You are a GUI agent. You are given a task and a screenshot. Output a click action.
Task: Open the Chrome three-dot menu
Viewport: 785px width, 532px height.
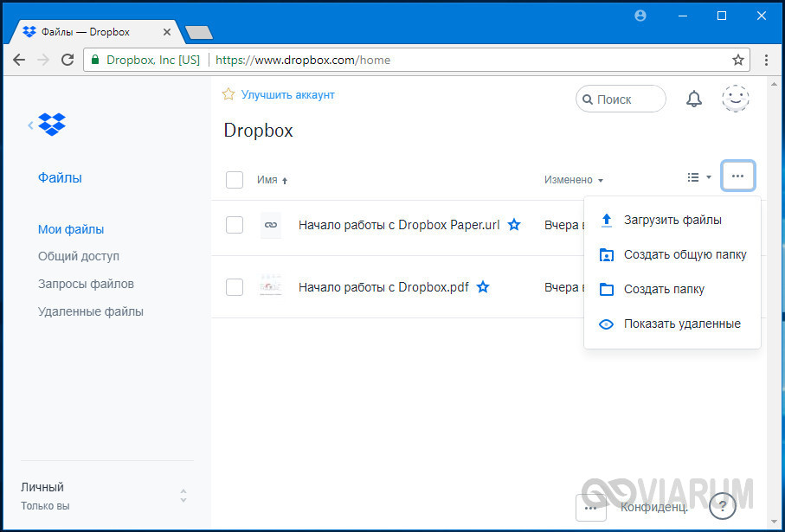(766, 60)
